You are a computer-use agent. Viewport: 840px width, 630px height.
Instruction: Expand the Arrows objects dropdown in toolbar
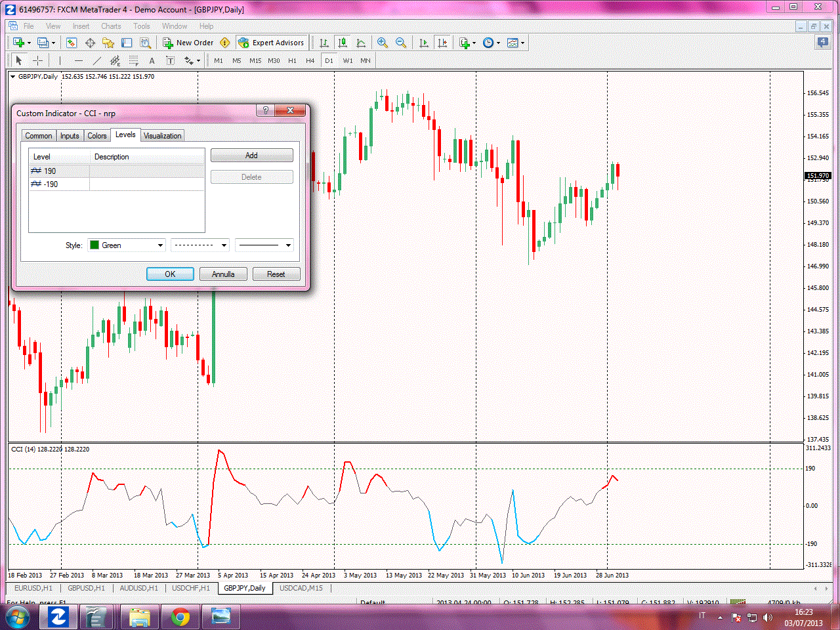(x=198, y=61)
